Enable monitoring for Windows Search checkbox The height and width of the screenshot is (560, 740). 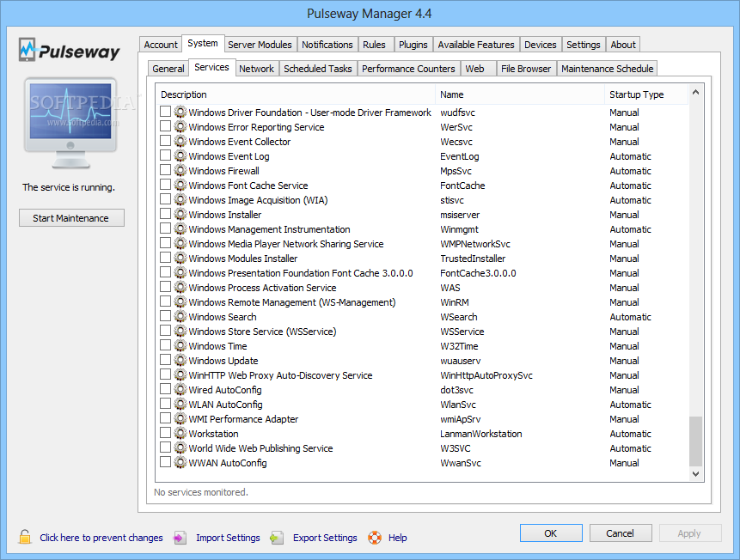165,315
